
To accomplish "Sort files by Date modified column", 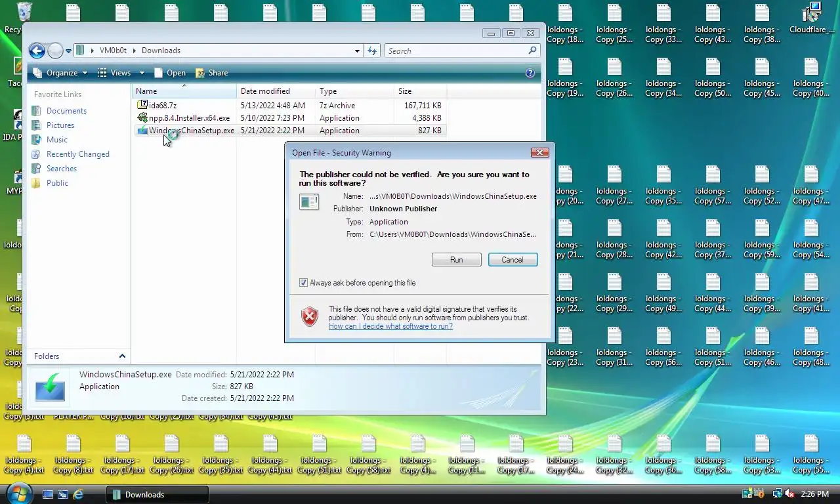I will pos(276,91).
